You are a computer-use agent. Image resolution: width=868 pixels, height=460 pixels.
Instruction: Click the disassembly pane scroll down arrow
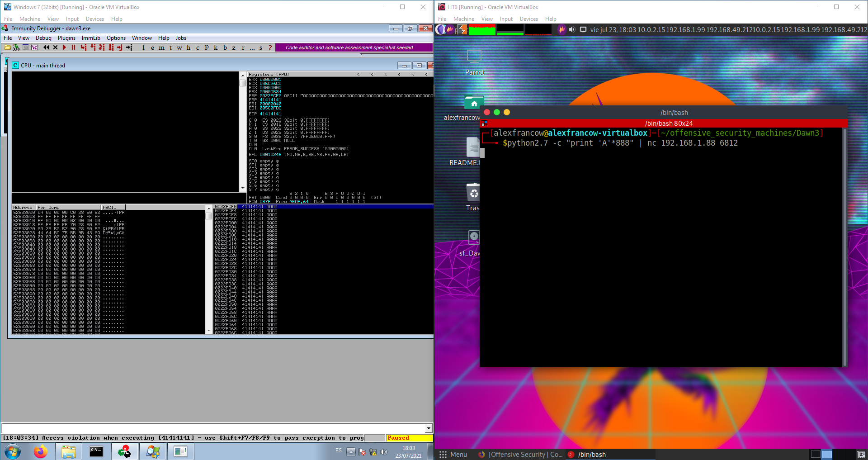click(x=243, y=188)
